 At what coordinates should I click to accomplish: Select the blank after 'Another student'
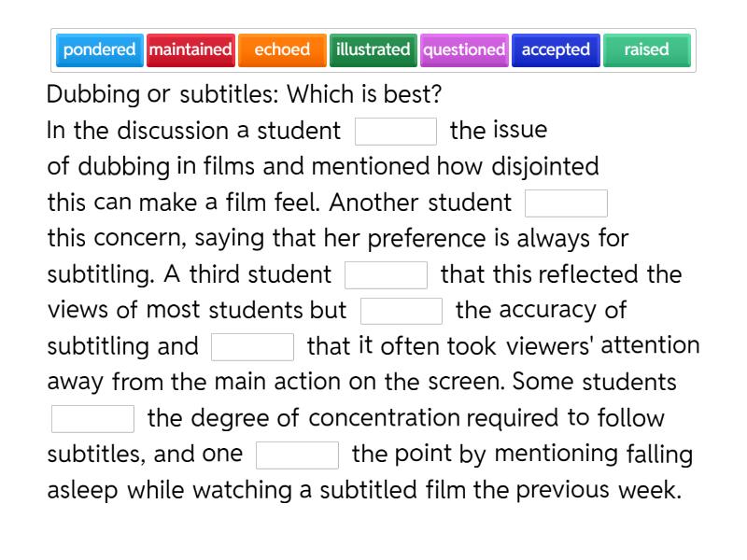click(566, 203)
